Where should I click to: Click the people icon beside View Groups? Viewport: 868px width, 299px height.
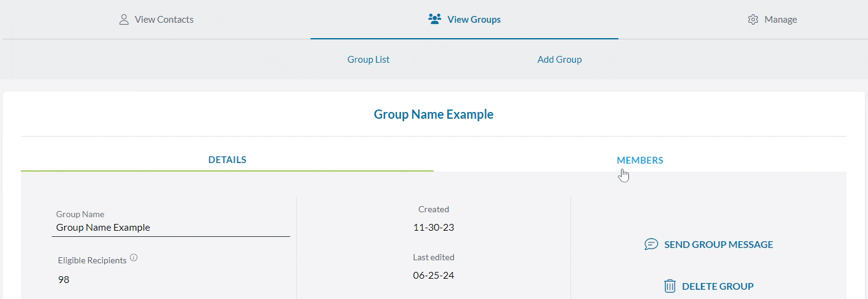(x=435, y=20)
